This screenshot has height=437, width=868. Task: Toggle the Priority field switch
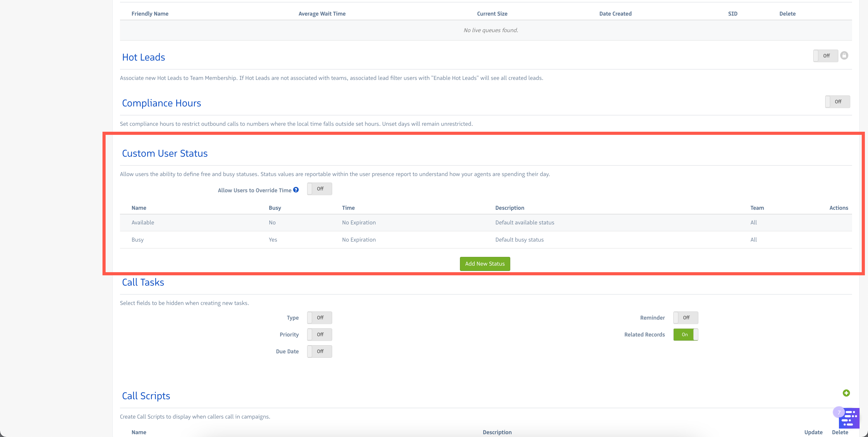coord(319,335)
